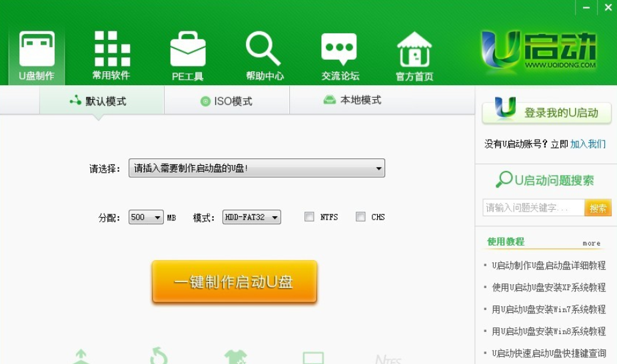Open the 加入我们 link
617x364 pixels.
(588, 144)
